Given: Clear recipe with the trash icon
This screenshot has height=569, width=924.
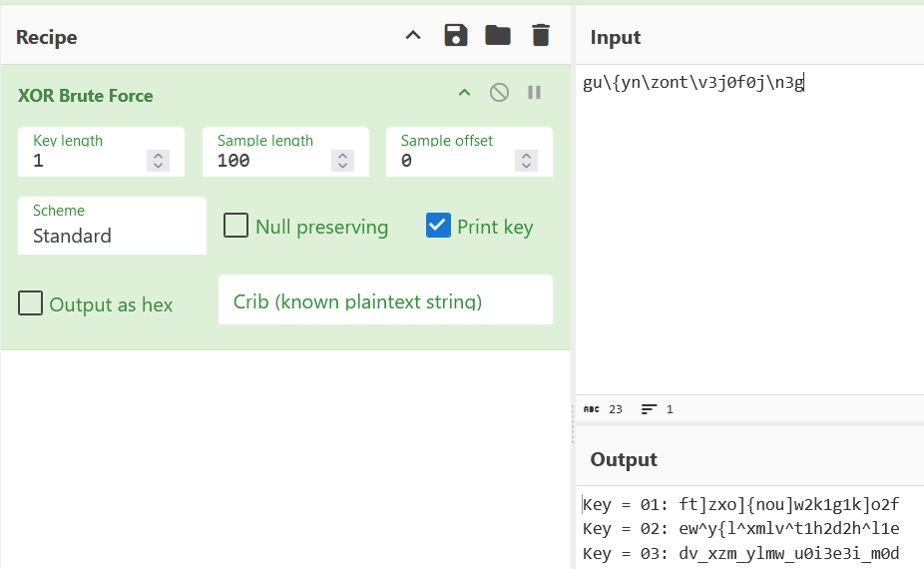Looking at the screenshot, I should (x=540, y=36).
